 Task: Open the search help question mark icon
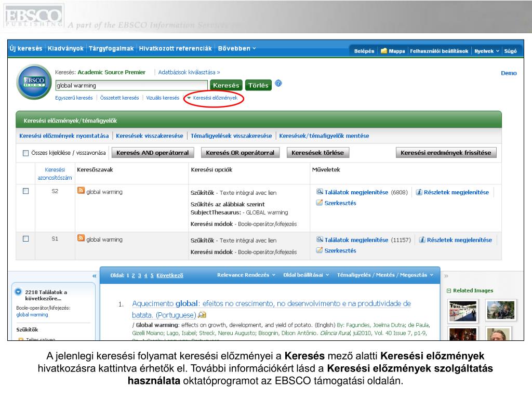278,83
